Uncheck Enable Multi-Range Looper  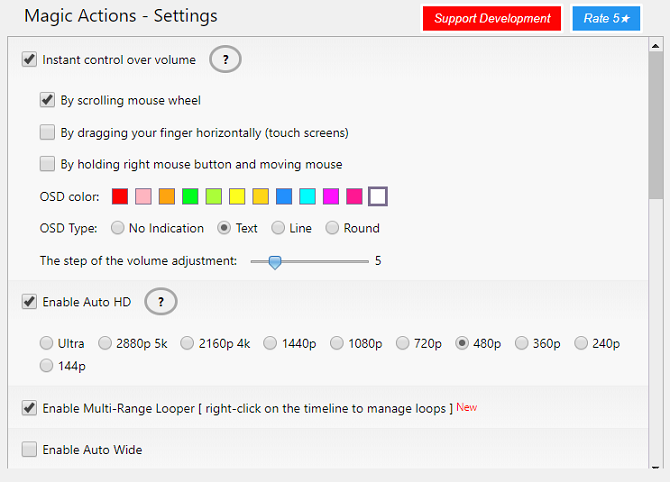click(29, 408)
